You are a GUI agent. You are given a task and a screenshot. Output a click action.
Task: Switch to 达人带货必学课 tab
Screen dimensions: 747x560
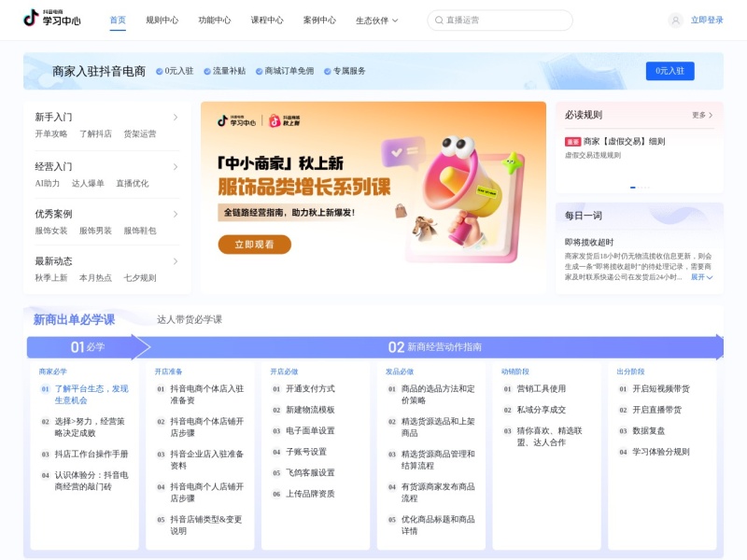coord(190,319)
